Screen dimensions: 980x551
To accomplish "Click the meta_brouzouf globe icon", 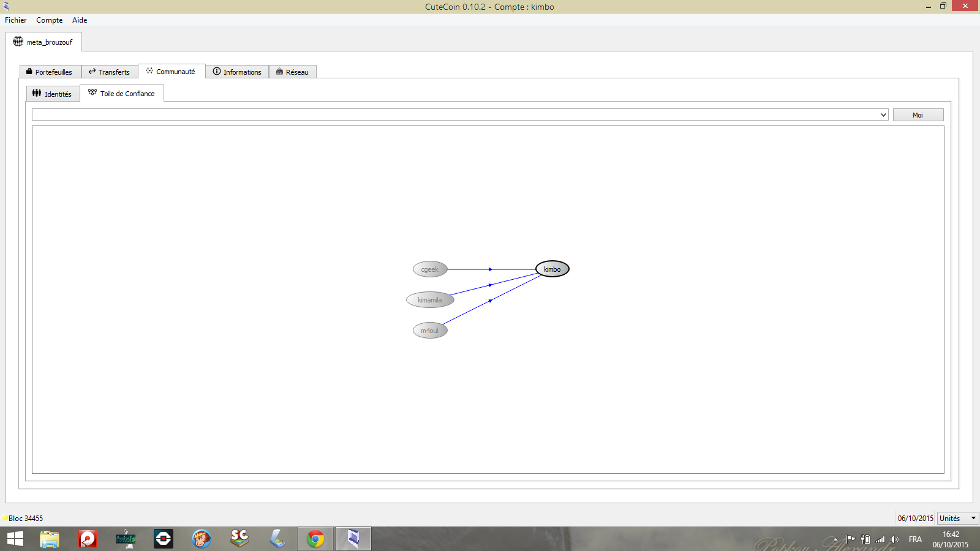I will coord(18,42).
